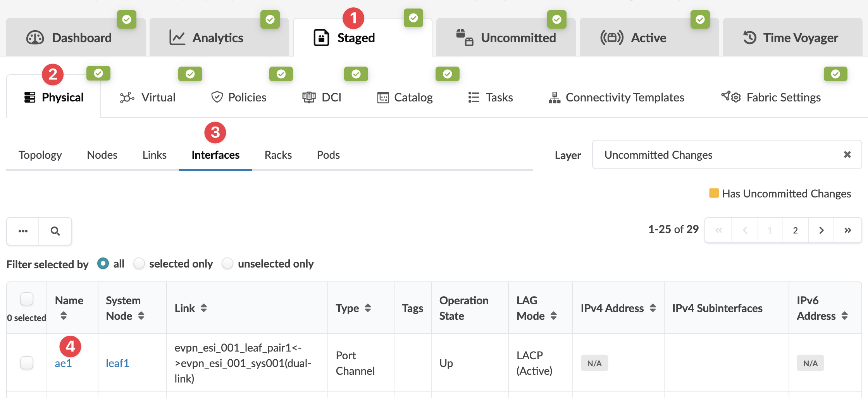Open the ae1 interface link
The image size is (868, 398).
[63, 363]
